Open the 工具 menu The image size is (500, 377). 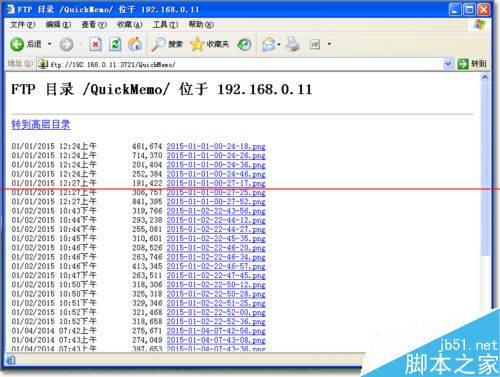click(x=165, y=25)
